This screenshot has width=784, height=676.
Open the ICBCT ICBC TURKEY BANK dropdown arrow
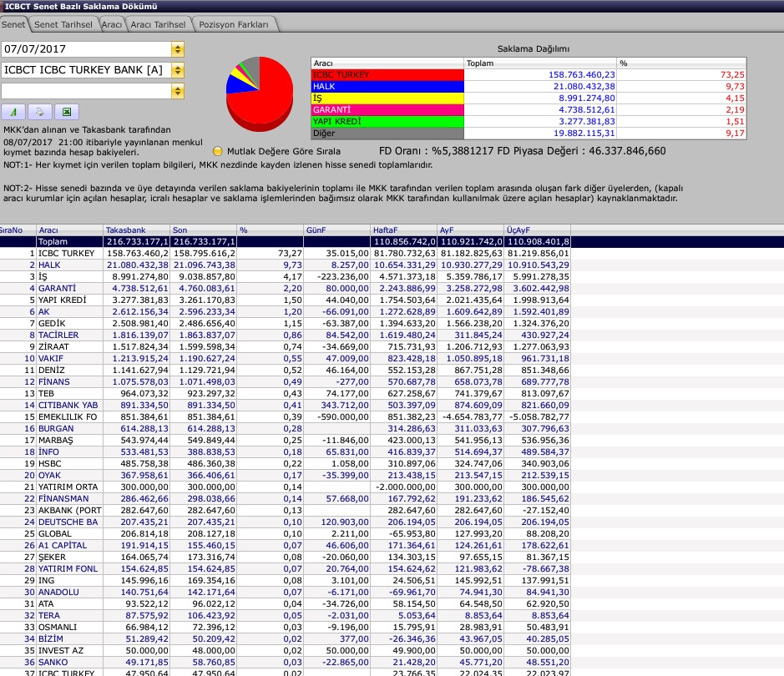tap(178, 70)
